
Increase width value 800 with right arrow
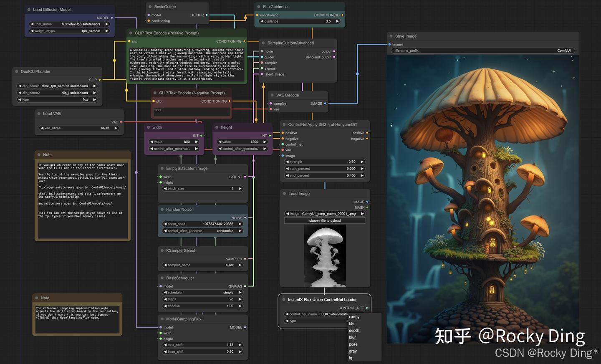(x=196, y=142)
